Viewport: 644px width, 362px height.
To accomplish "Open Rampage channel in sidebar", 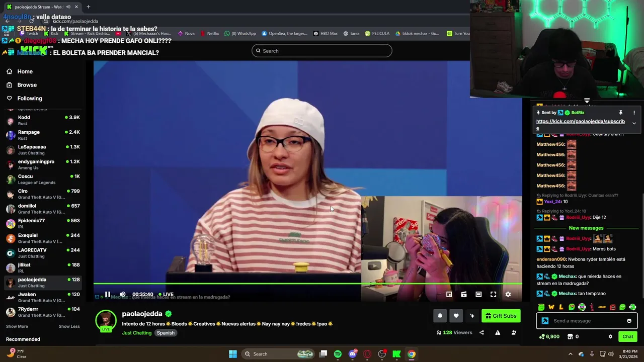I will 43,135.
